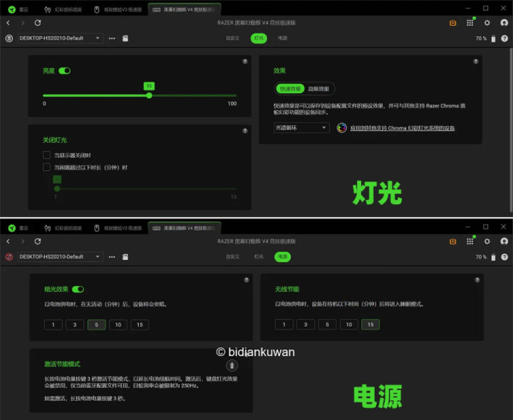Open the modules grid icon in power window

[x=470, y=241]
